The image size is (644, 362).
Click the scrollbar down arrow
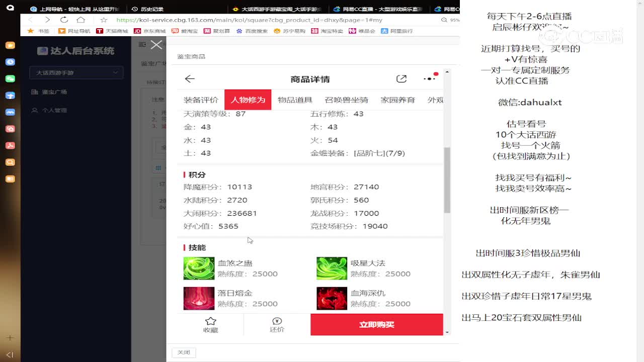(447, 332)
